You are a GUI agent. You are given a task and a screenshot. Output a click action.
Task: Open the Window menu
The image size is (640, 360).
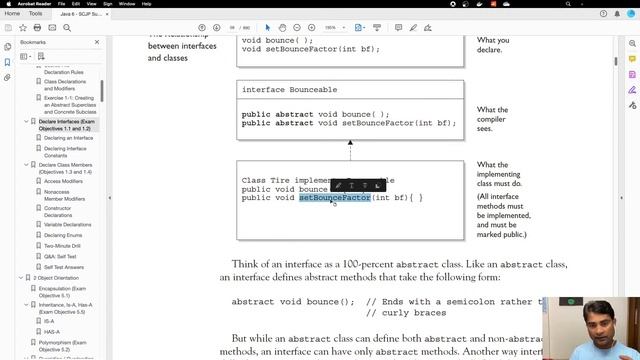[127, 4]
